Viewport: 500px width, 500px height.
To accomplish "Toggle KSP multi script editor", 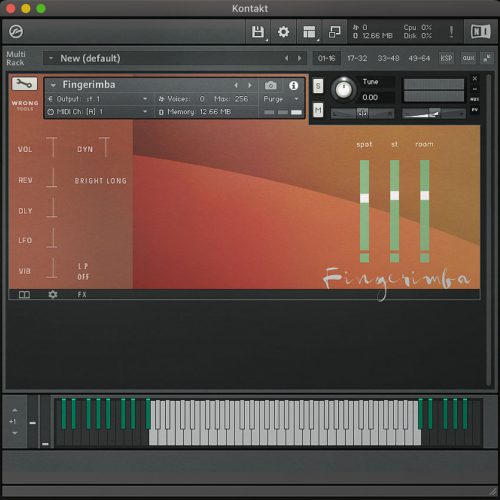I will [446, 58].
